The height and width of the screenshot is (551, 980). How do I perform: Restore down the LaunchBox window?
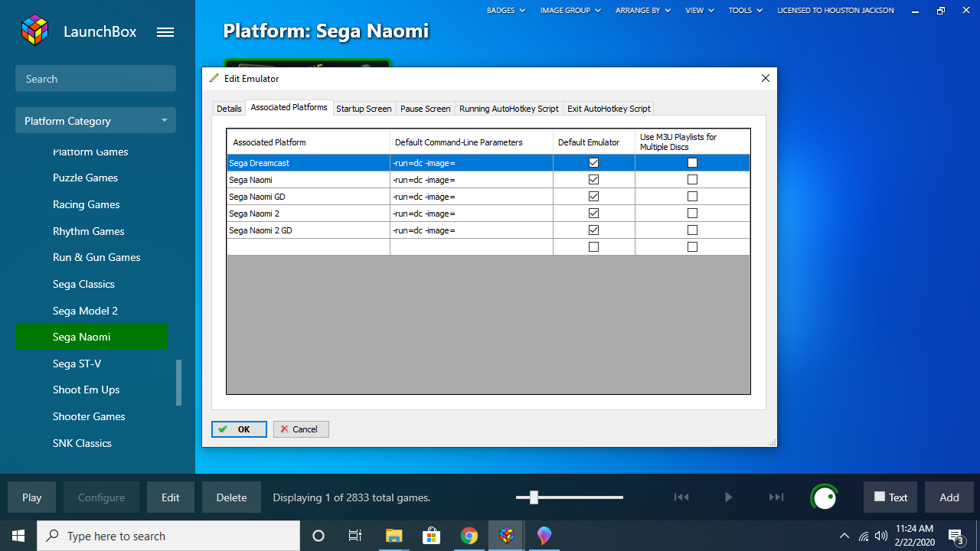click(x=941, y=11)
